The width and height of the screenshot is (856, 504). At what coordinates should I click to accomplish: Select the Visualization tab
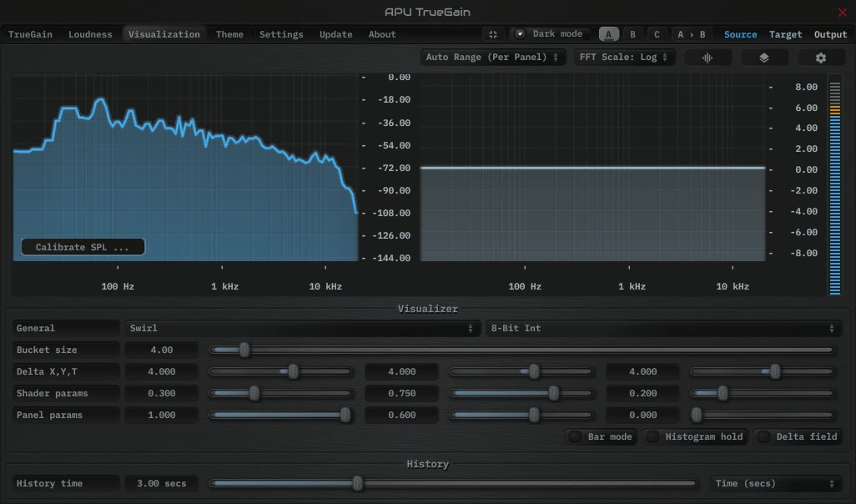[164, 34]
